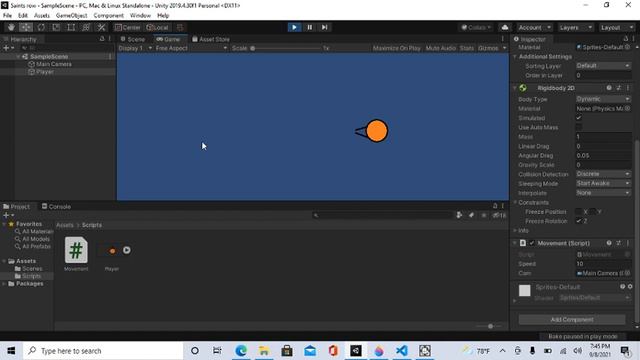The image size is (640, 360).
Task: Open the Layout dropdown
Action: [x=616, y=27]
